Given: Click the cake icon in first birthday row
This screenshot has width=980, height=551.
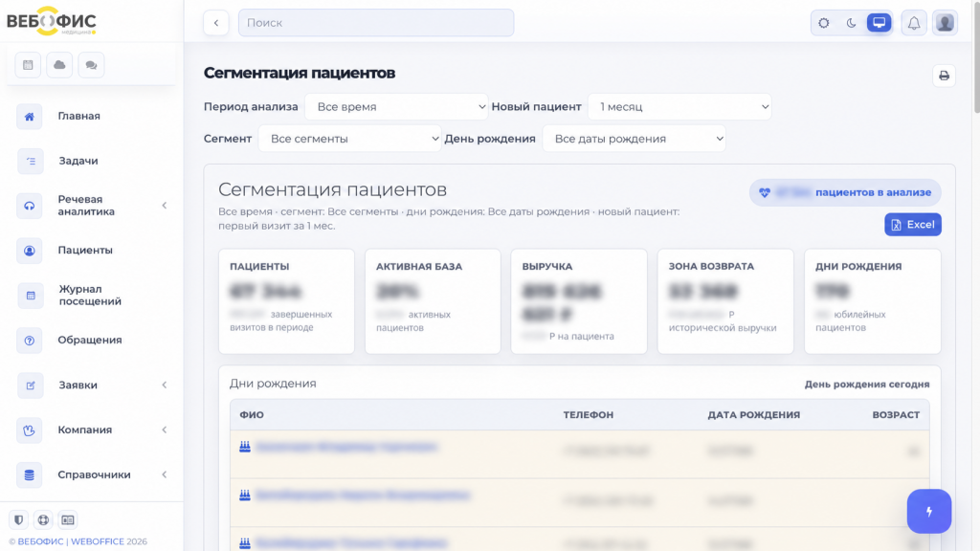Looking at the screenshot, I should tap(245, 447).
